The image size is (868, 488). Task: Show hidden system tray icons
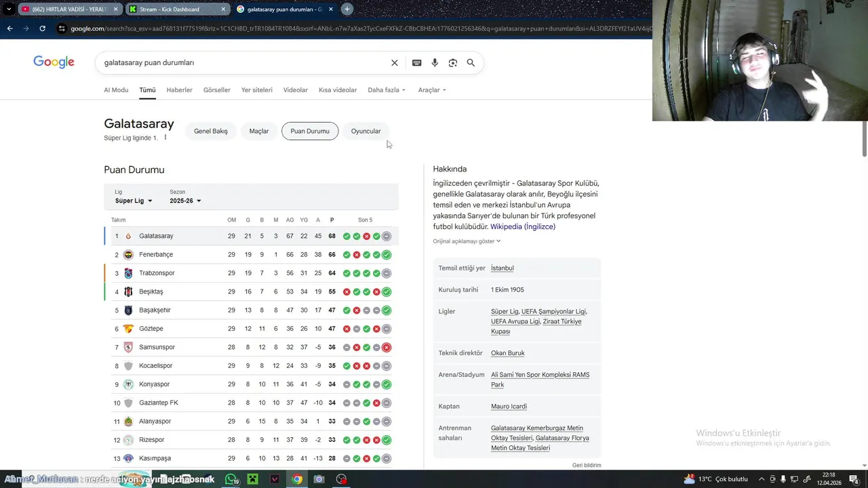pos(762,479)
